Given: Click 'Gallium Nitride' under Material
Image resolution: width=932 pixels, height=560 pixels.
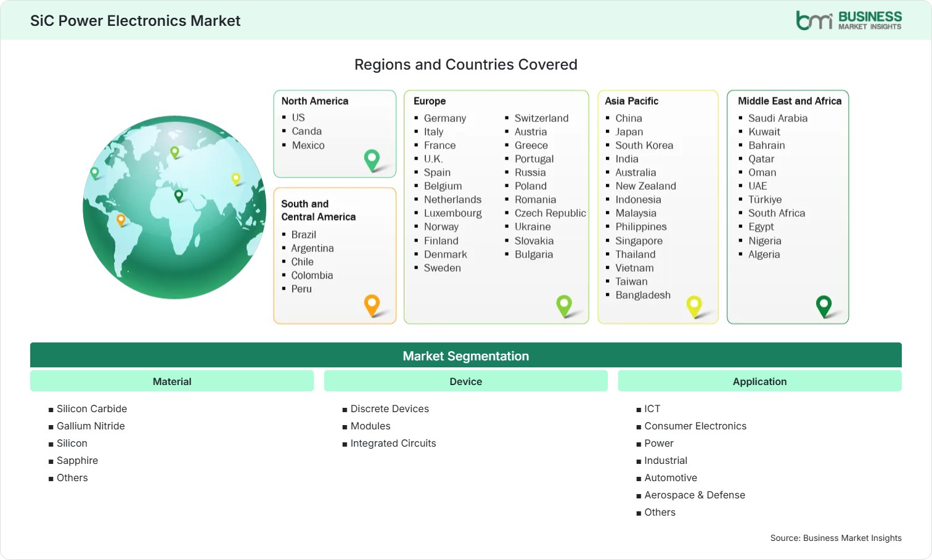Looking at the screenshot, I should (x=91, y=426).
